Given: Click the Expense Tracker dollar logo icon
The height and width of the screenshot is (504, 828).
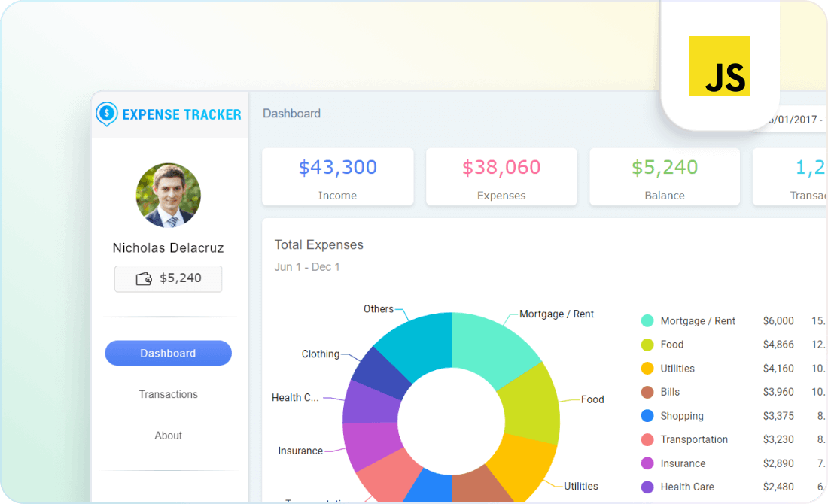Looking at the screenshot, I should click(105, 114).
